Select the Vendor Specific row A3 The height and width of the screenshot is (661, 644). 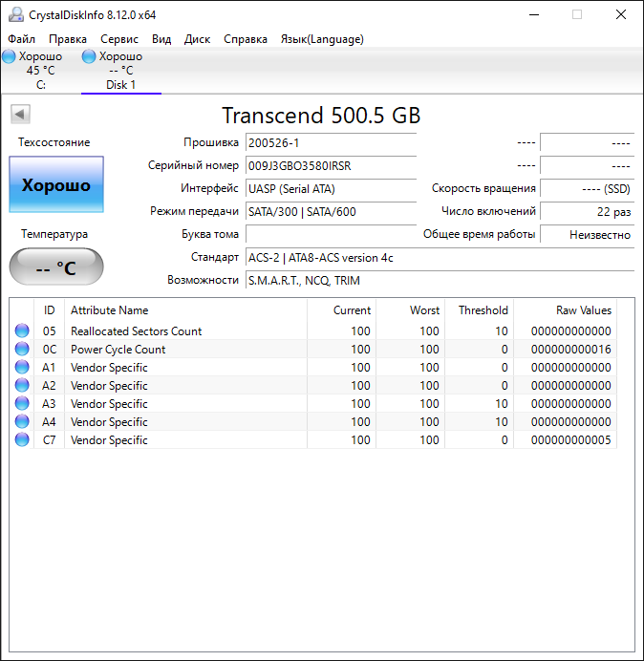pyautogui.click(x=313, y=403)
